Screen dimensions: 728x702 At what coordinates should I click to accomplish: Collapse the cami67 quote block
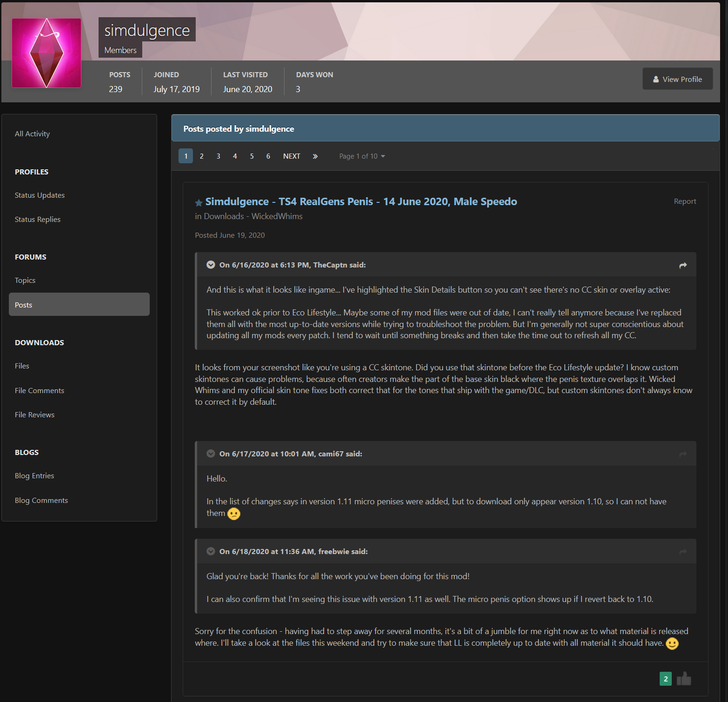pyautogui.click(x=211, y=454)
